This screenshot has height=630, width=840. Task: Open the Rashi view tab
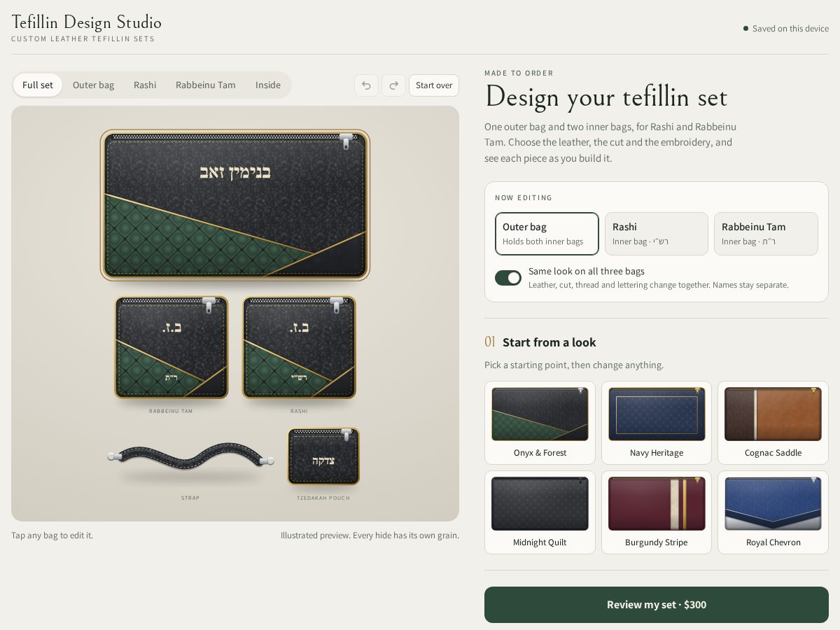click(x=145, y=85)
